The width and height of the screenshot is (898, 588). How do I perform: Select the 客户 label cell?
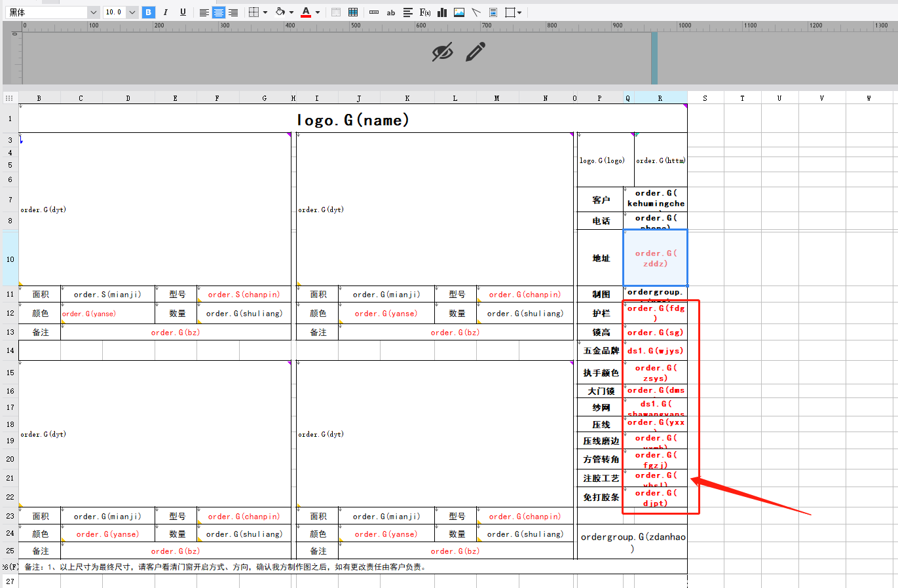click(601, 200)
